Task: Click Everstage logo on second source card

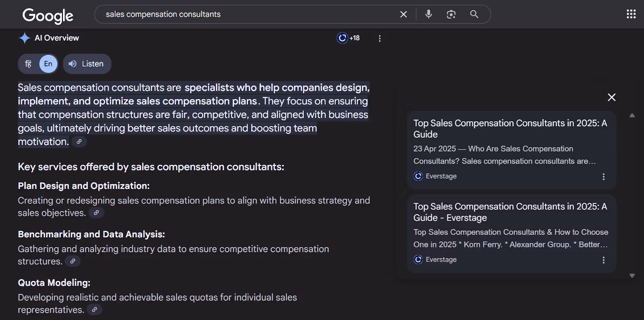Action: 418,260
